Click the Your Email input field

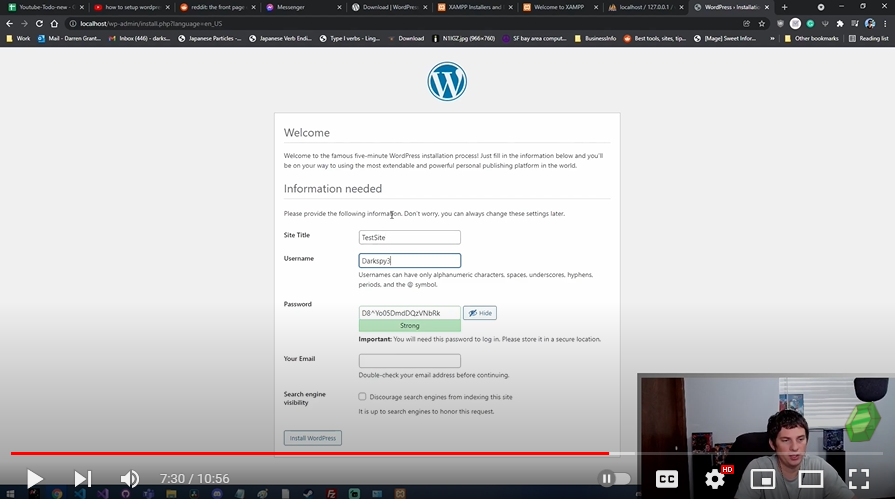click(x=409, y=361)
